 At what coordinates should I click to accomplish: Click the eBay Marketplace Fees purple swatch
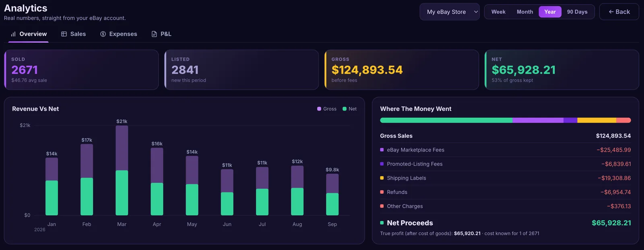point(382,150)
